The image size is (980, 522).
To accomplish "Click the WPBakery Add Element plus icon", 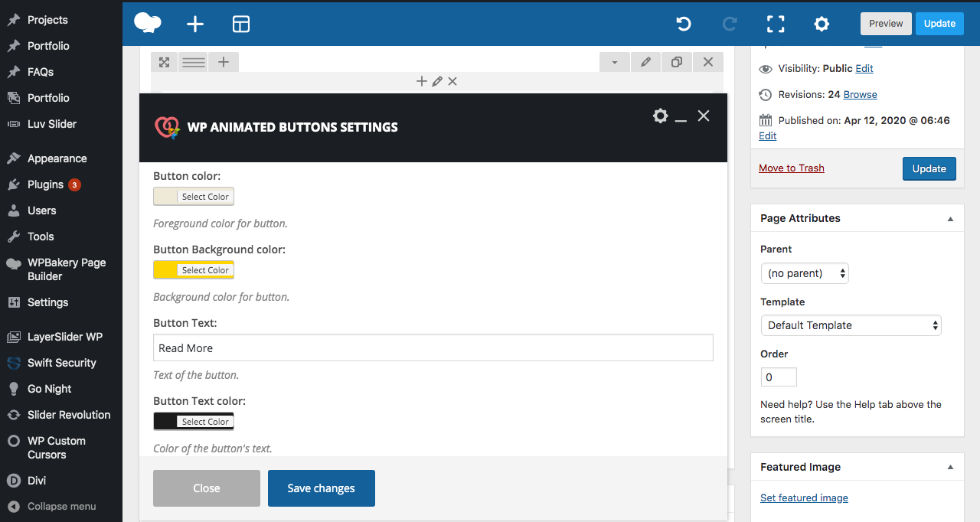I will click(195, 24).
